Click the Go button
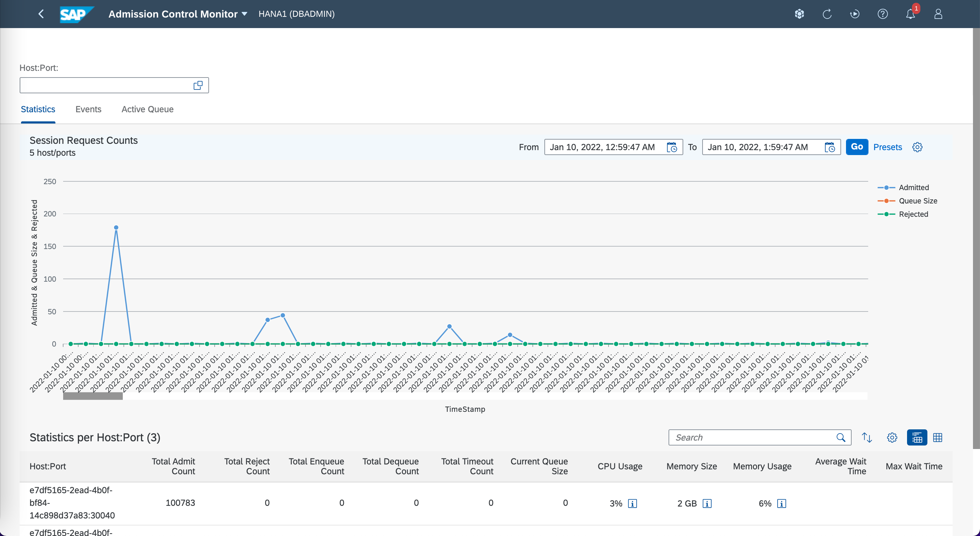The width and height of the screenshot is (980, 536). click(x=857, y=147)
